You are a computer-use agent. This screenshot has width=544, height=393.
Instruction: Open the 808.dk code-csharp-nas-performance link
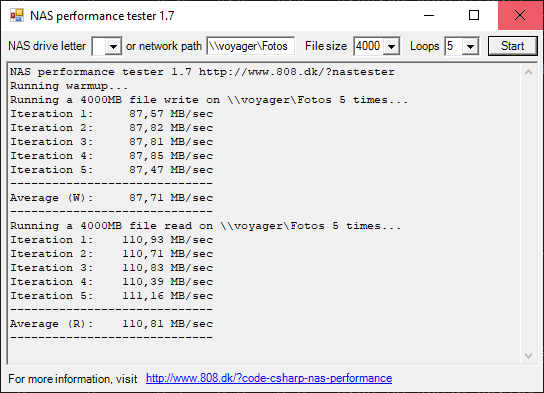(x=269, y=378)
